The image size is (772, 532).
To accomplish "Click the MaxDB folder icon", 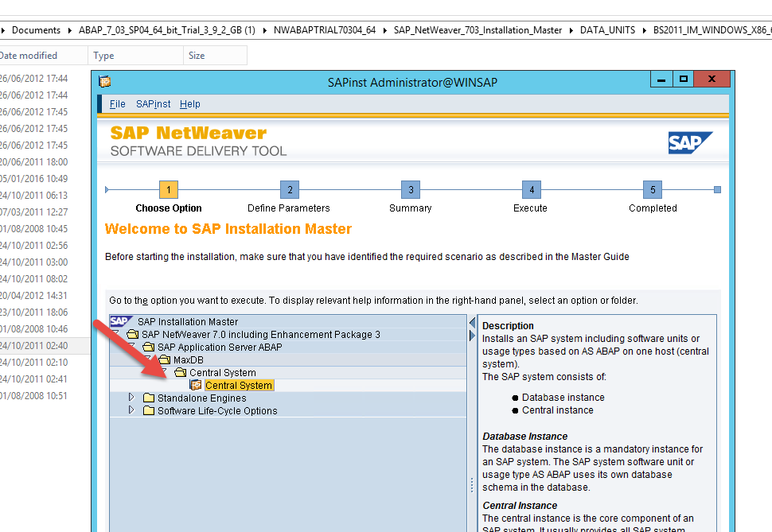I will tap(165, 360).
